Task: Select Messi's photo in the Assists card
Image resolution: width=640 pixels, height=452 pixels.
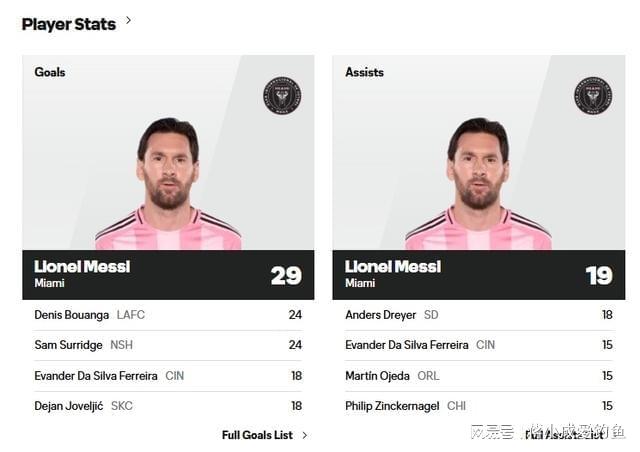Action: tap(478, 185)
